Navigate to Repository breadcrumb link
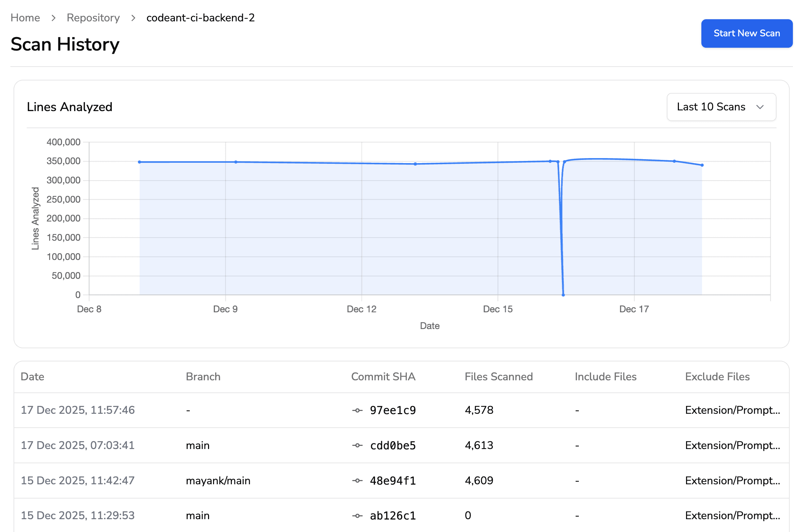 pos(93,18)
